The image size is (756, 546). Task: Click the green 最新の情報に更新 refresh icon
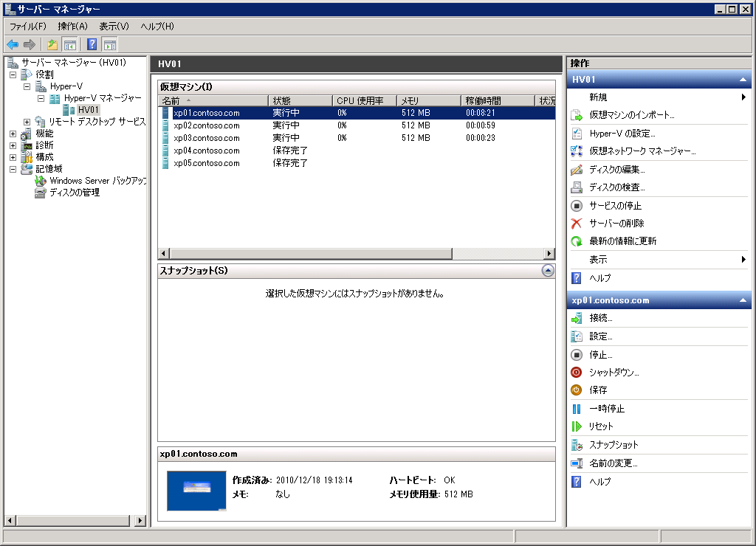click(577, 241)
